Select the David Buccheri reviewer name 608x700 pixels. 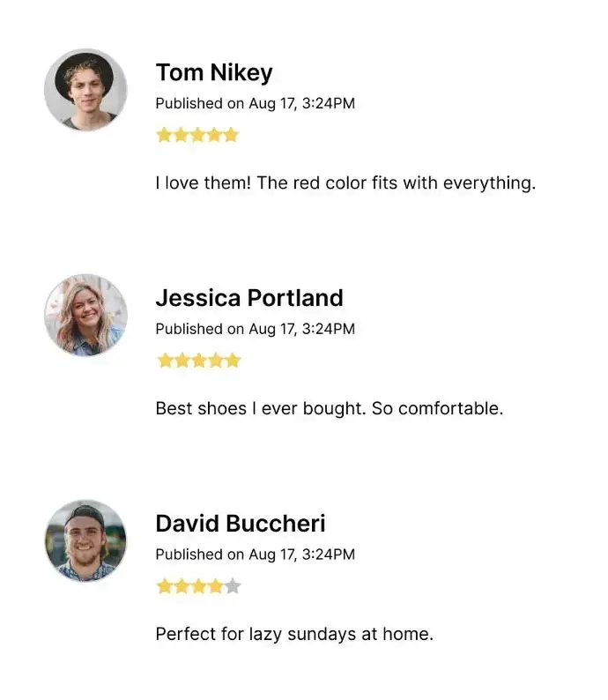coord(241,524)
